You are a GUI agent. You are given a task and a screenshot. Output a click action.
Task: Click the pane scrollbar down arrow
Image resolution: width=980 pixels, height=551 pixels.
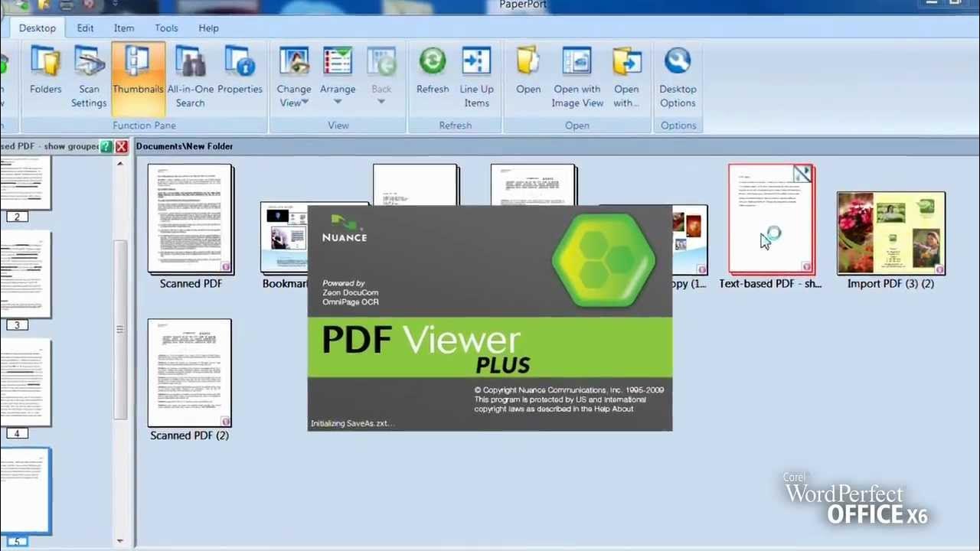click(x=120, y=541)
